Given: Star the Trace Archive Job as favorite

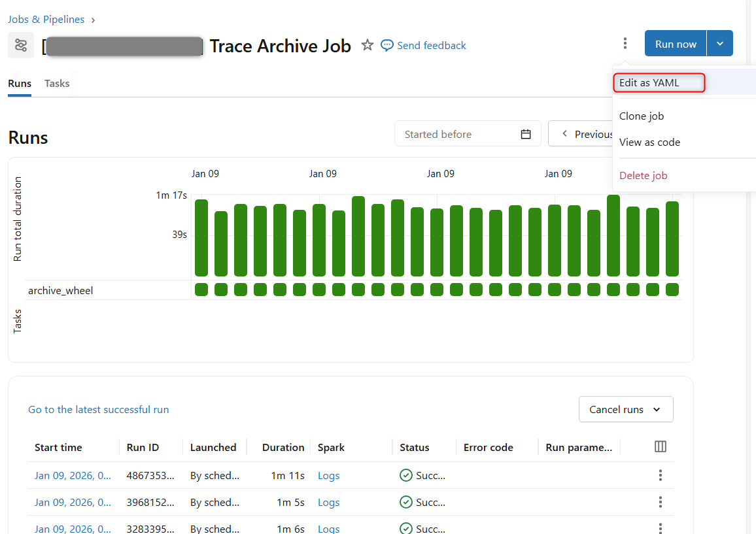Looking at the screenshot, I should pos(368,45).
